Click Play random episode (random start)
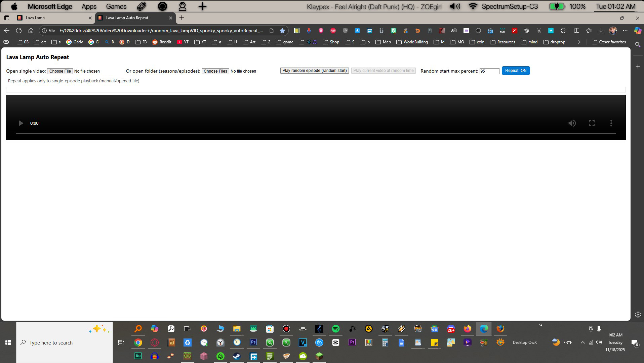This screenshot has height=363, width=644. (314, 71)
